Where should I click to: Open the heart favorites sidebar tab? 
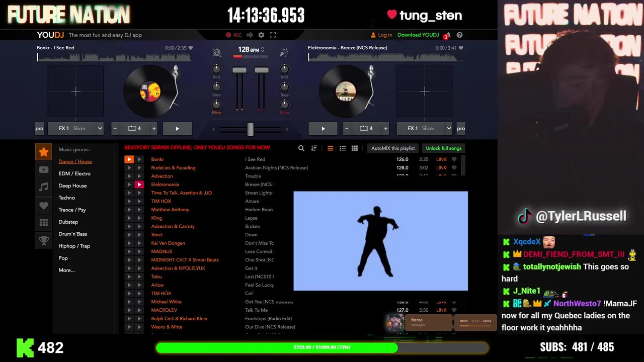(x=44, y=205)
